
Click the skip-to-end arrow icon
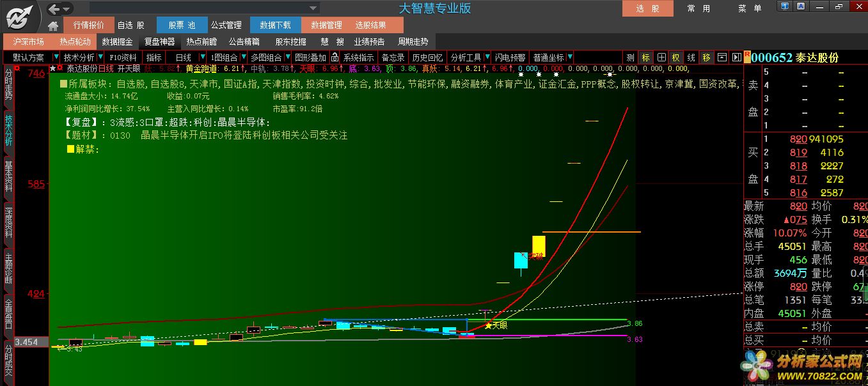(x=736, y=58)
